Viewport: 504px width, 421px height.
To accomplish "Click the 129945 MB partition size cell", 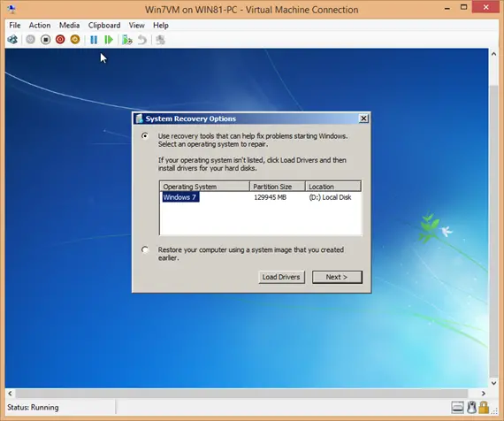I will point(270,197).
